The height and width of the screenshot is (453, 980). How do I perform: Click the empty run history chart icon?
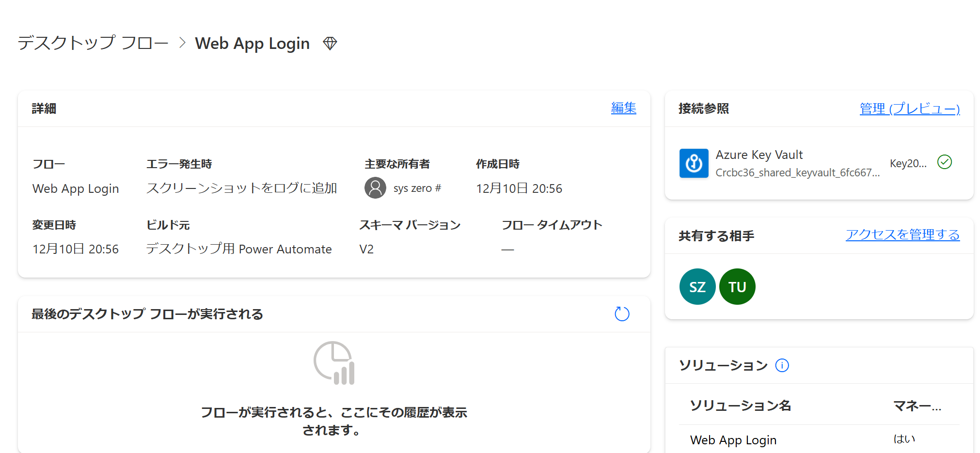click(334, 363)
